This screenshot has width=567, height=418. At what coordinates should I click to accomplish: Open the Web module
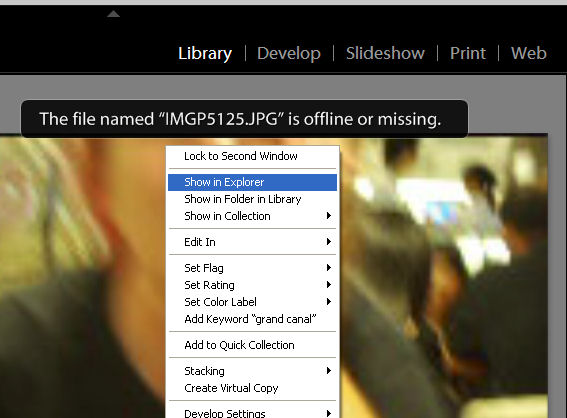click(528, 53)
